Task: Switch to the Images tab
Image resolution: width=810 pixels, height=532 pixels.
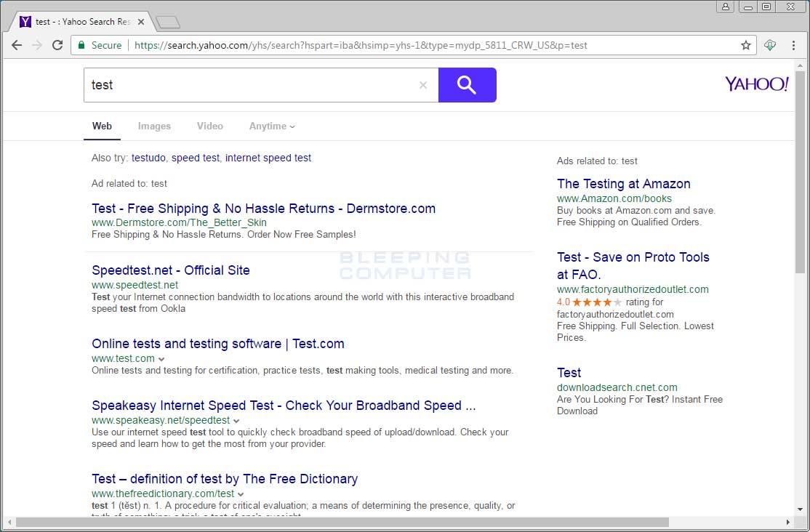Action: 154,126
